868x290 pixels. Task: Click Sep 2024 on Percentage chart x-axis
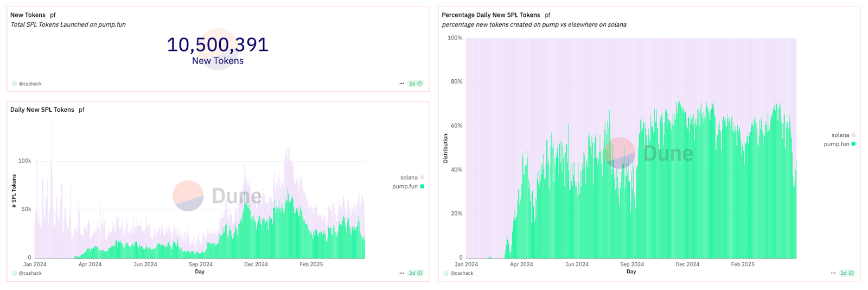(632, 264)
